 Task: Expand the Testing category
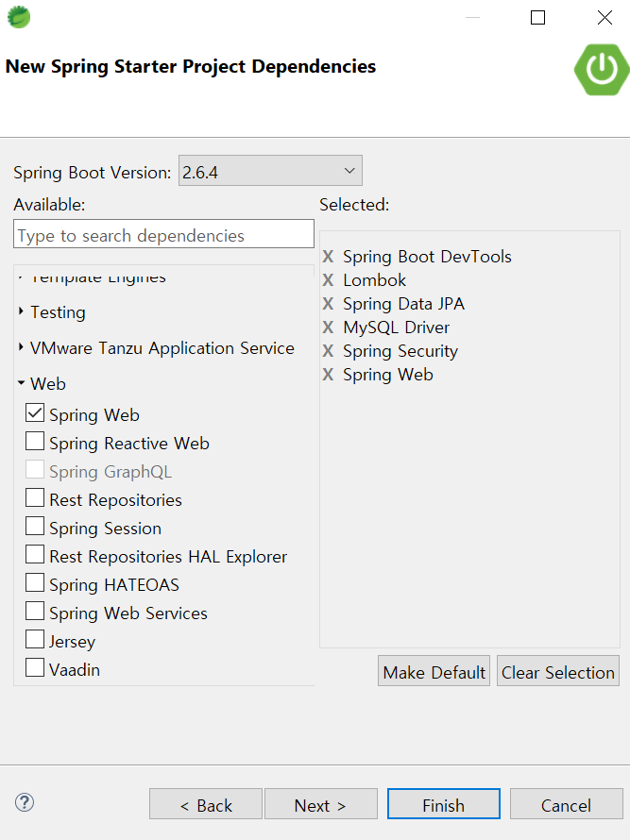pyautogui.click(x=21, y=311)
